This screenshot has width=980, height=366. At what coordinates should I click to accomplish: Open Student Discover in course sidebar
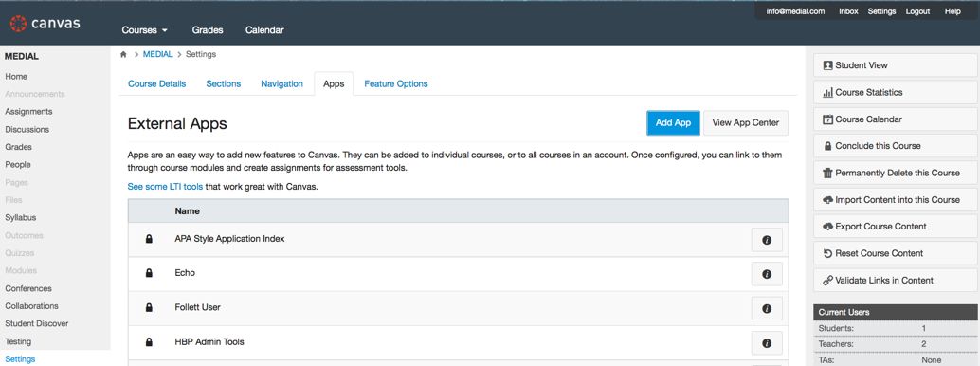point(37,323)
